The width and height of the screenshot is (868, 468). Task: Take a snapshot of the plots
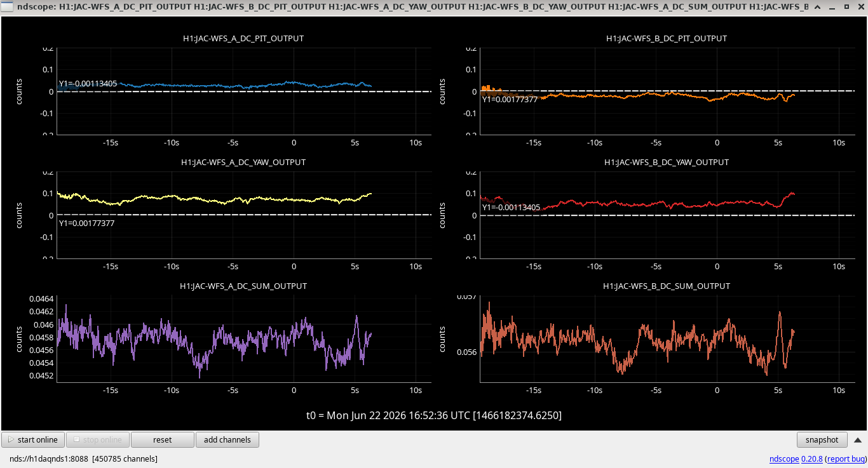(822, 439)
